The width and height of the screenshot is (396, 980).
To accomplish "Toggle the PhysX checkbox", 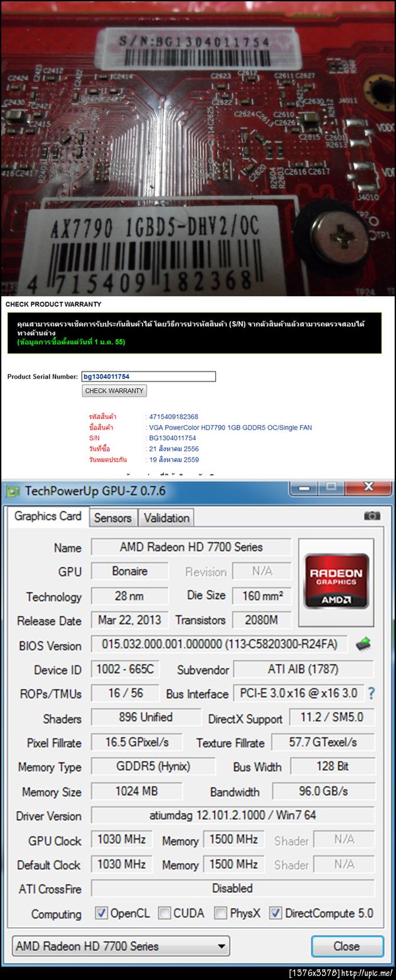I will (221, 913).
